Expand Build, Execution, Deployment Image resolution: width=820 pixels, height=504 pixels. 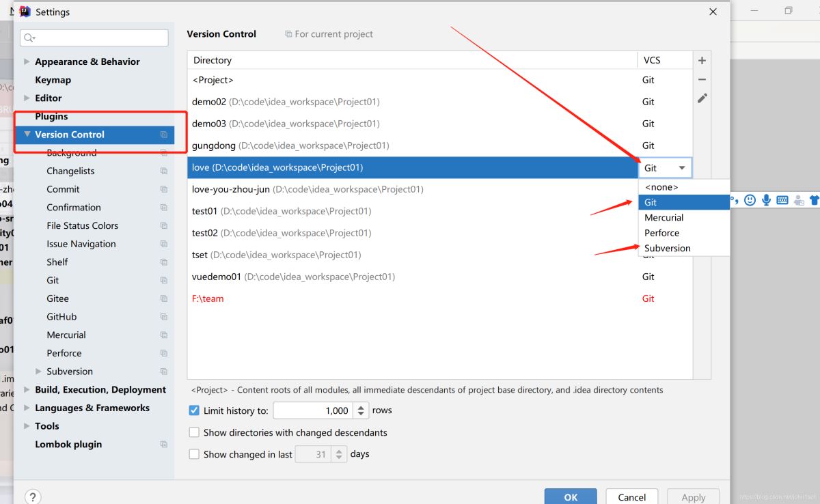pos(27,390)
